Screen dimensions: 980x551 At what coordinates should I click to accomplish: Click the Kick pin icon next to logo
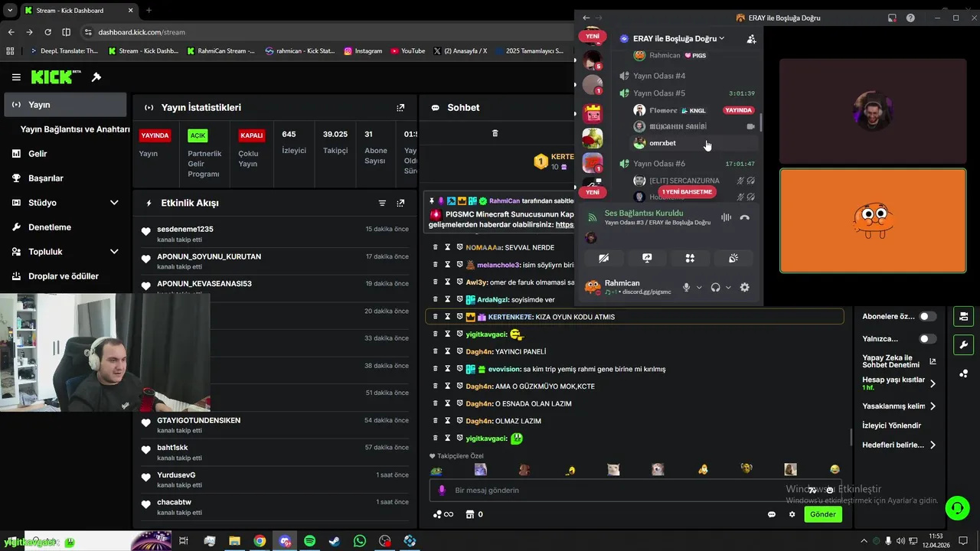[96, 77]
